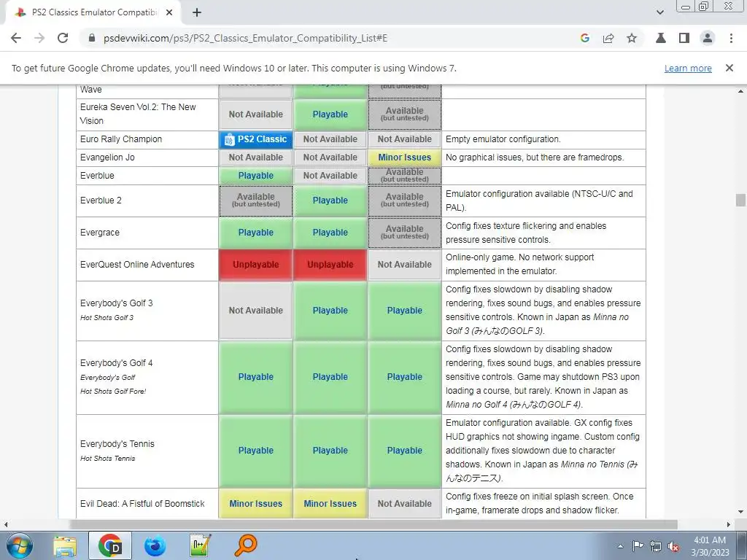Click the muted volume tray icon
The width and height of the screenshot is (747, 560).
point(673,546)
